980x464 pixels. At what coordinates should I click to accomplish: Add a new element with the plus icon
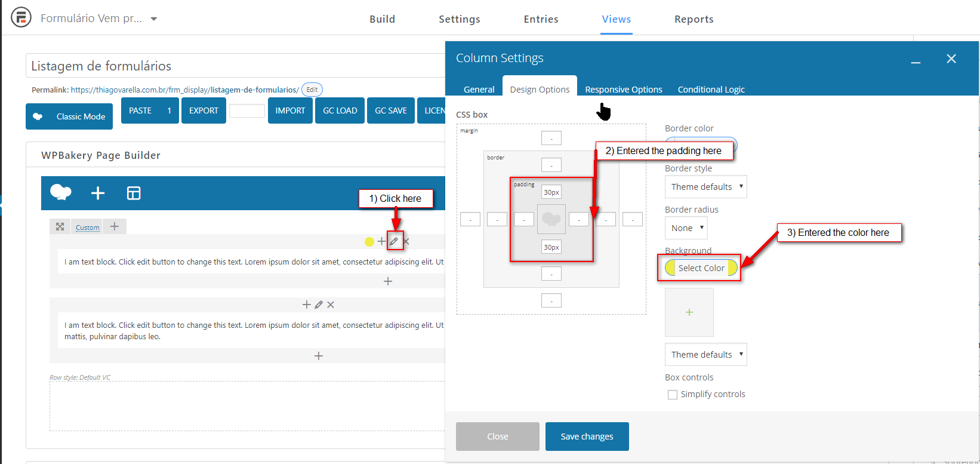pos(98,193)
